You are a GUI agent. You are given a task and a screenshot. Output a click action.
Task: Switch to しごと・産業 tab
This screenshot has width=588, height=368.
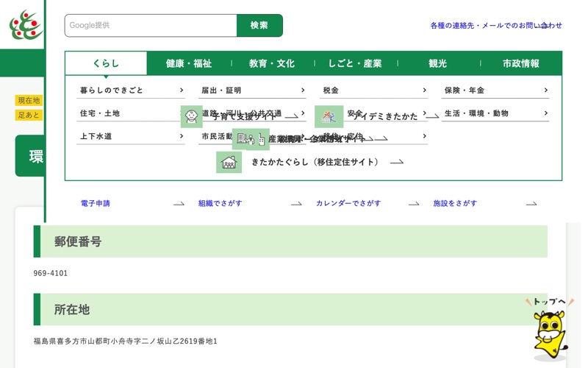pyautogui.click(x=355, y=63)
